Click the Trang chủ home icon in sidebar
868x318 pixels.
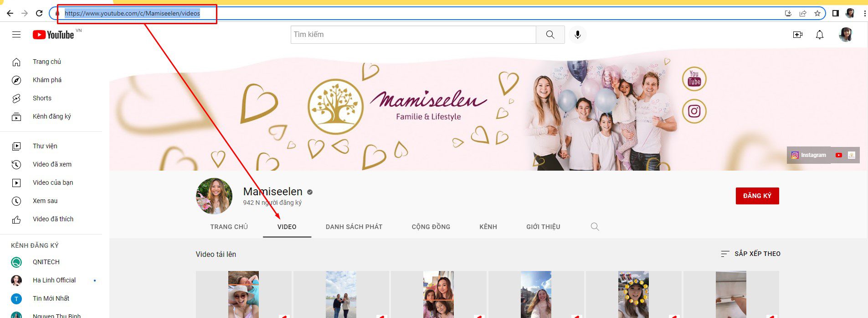pyautogui.click(x=16, y=62)
